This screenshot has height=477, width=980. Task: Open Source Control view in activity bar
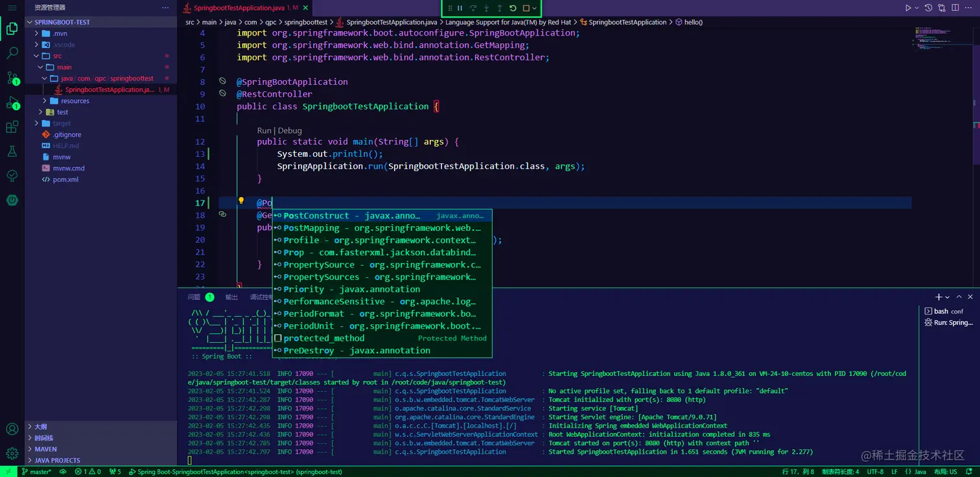coord(12,78)
